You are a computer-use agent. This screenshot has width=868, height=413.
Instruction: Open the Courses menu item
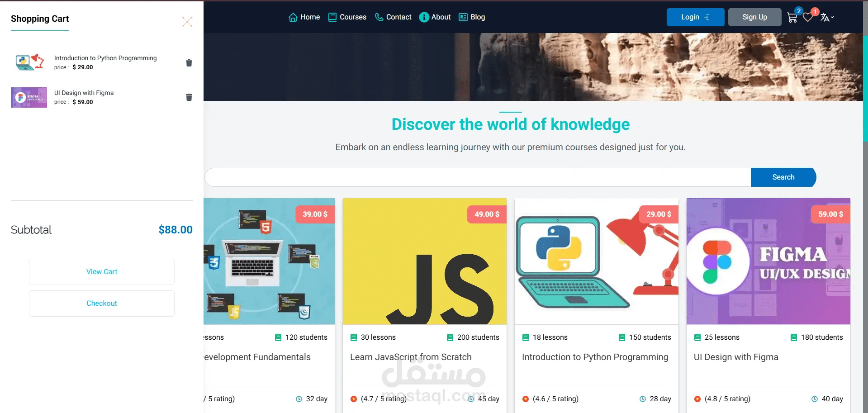[x=347, y=17]
